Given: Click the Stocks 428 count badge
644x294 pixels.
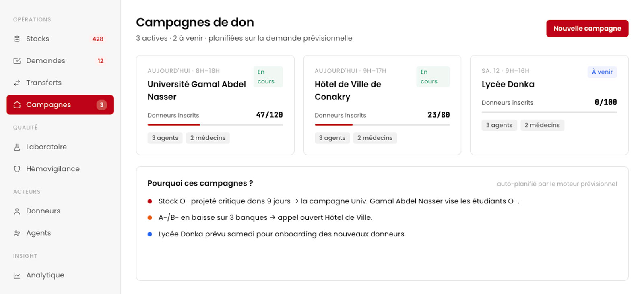Looking at the screenshot, I should click(x=98, y=39).
